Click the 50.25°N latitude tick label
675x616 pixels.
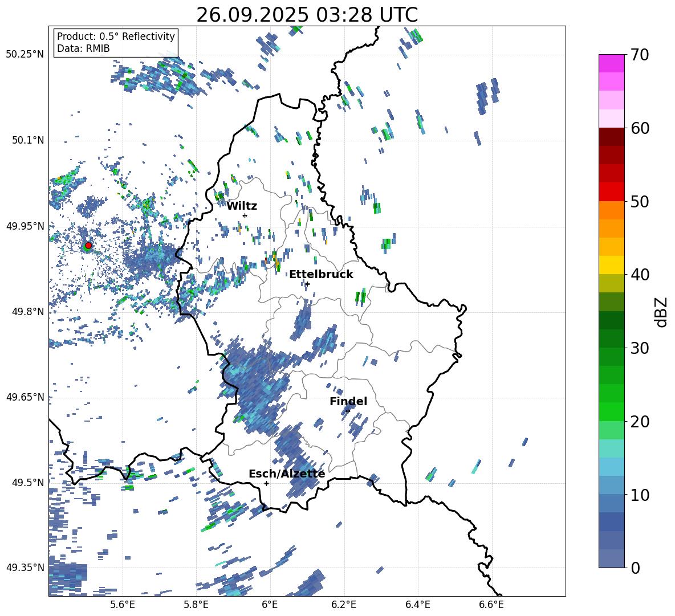[25, 55]
